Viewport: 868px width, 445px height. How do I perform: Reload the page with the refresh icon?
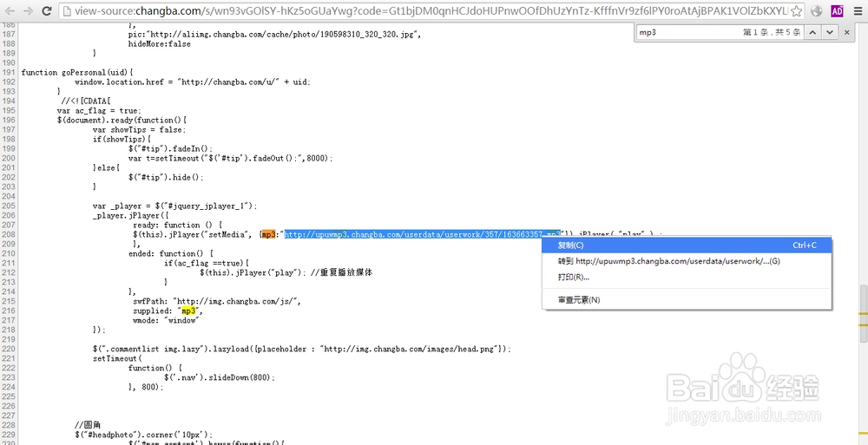(47, 10)
